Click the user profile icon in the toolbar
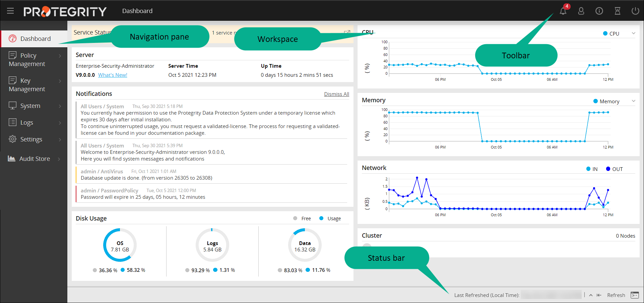644x303 pixels. [581, 11]
